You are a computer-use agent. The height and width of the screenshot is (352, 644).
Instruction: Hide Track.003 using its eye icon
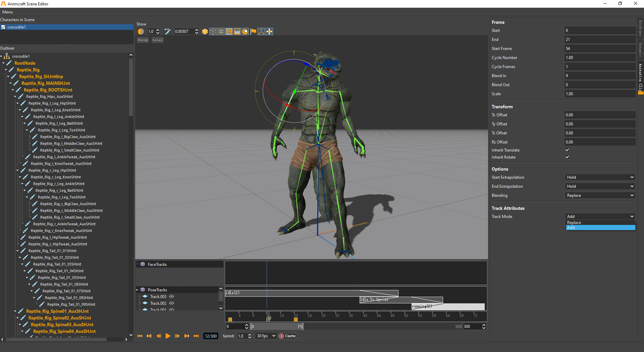pos(172,297)
